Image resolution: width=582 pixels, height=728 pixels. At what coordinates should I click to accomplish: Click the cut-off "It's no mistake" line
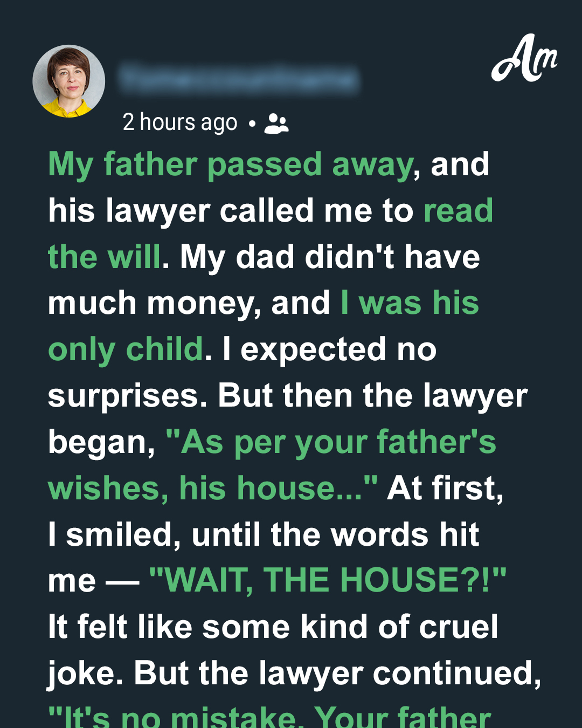point(269,717)
